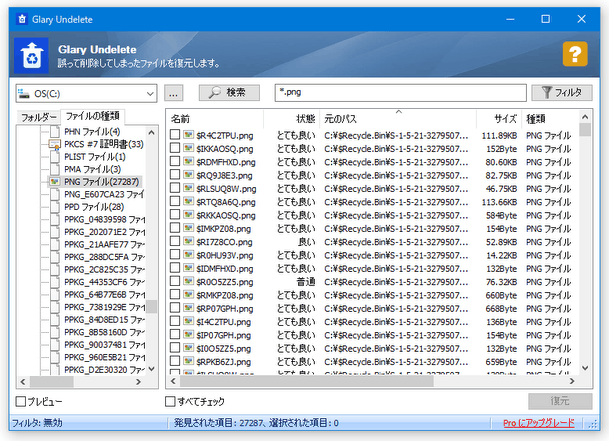The image size is (609, 441).
Task: Click the 復元 restore button
Action: pyautogui.click(x=560, y=401)
